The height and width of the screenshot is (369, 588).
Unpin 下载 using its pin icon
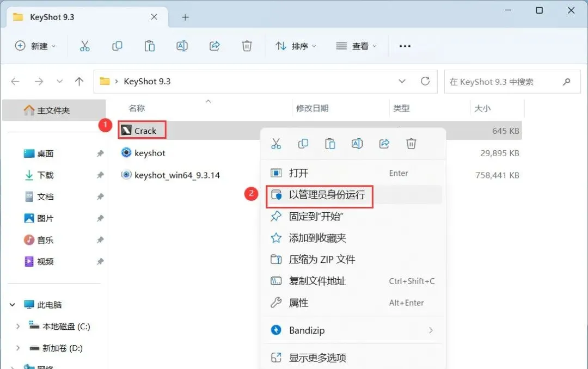(x=100, y=175)
